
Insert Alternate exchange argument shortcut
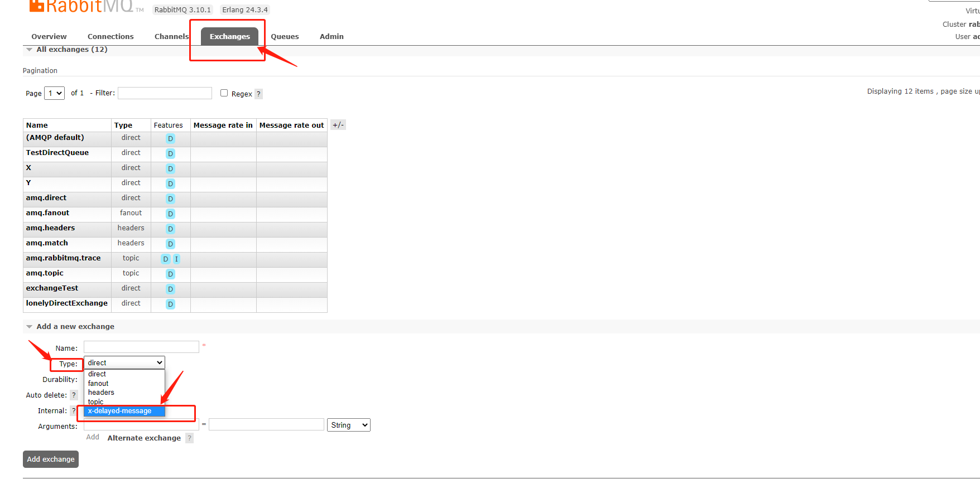coord(144,438)
